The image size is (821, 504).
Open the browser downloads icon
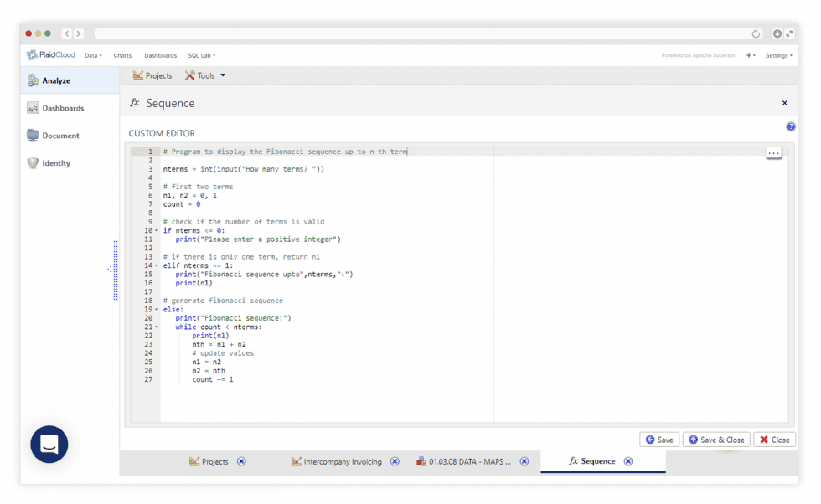(x=777, y=33)
